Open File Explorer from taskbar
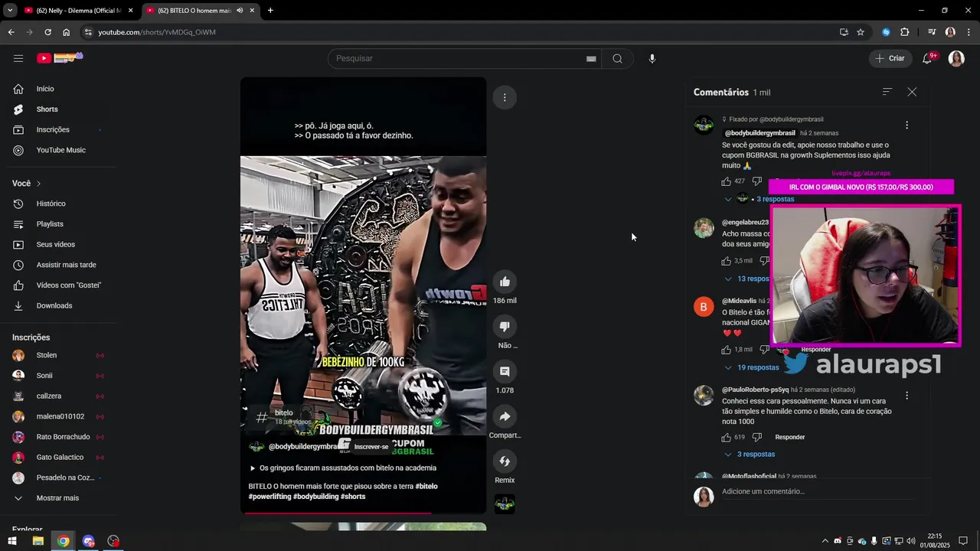980x551 pixels. pos(38,541)
